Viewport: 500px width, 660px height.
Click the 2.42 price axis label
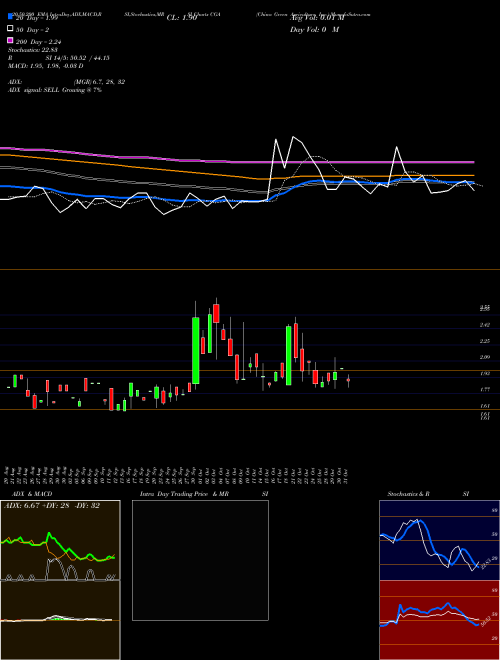pyautogui.click(x=485, y=325)
